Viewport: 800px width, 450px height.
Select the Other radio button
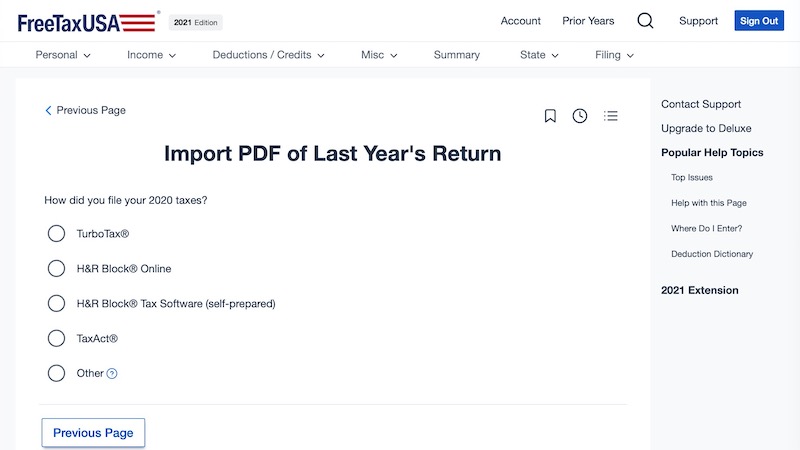point(56,373)
